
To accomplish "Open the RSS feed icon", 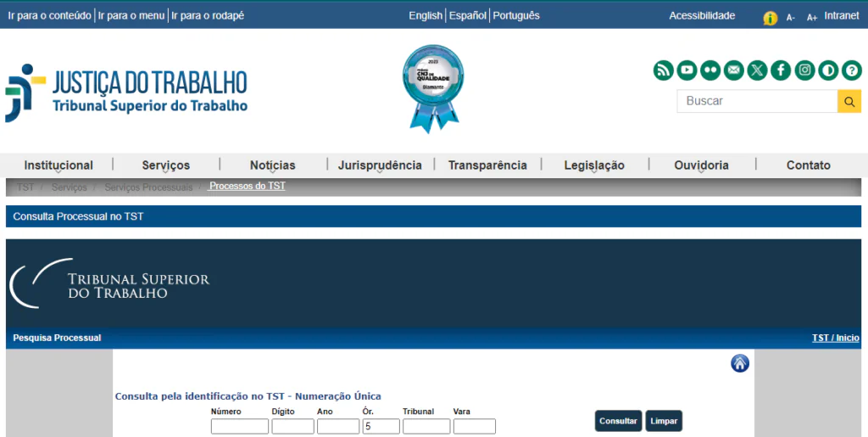I will 663,70.
